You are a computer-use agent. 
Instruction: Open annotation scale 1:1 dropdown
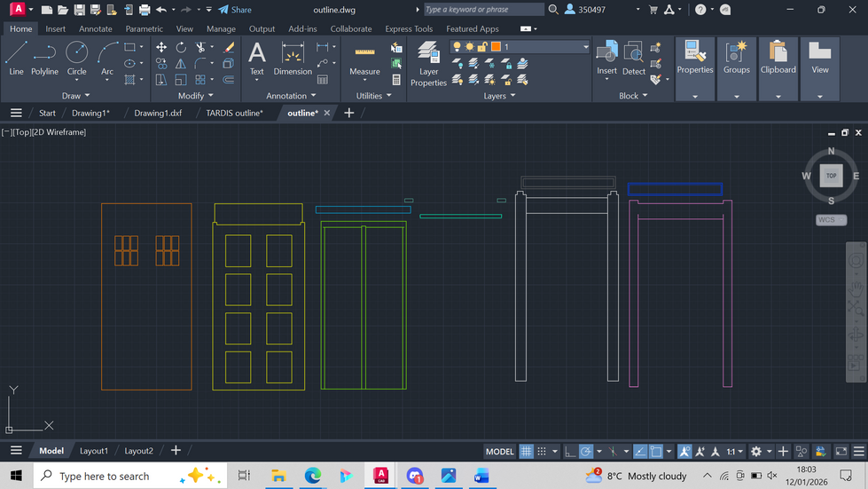734,452
